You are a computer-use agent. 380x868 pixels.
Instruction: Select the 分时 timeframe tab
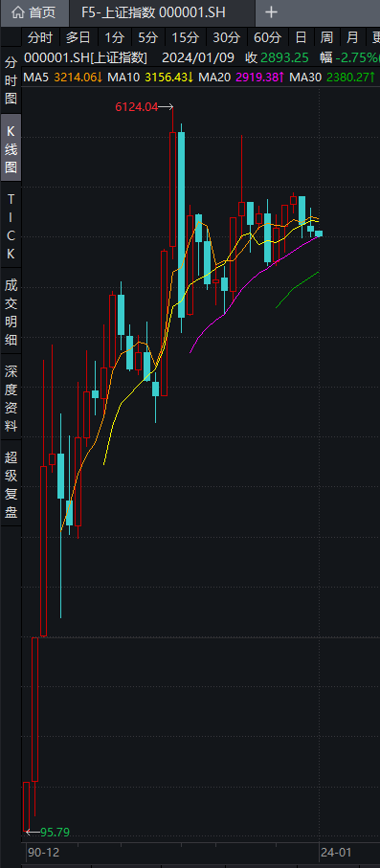tap(40, 37)
